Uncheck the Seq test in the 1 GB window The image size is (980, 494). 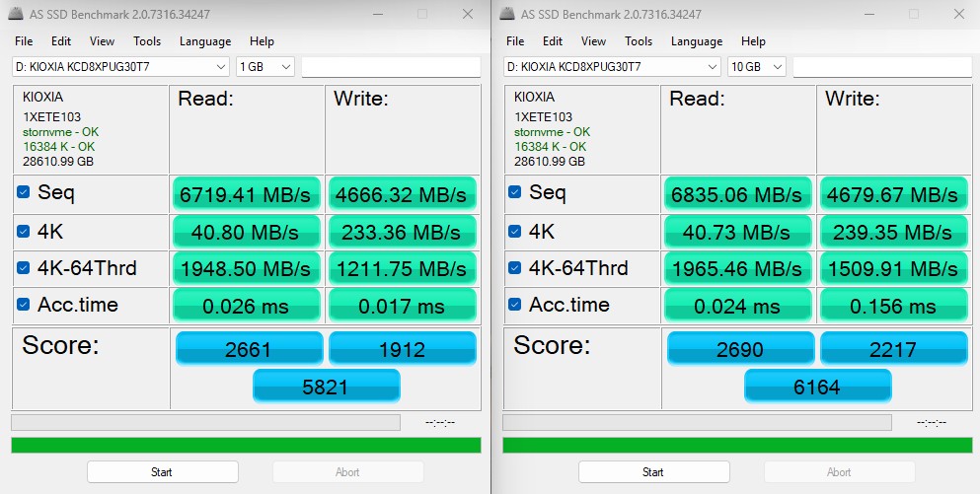[24, 193]
